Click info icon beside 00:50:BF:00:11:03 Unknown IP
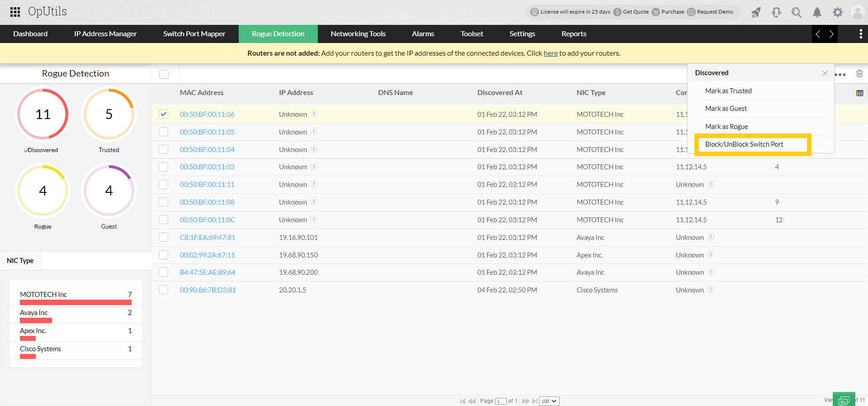 (314, 167)
